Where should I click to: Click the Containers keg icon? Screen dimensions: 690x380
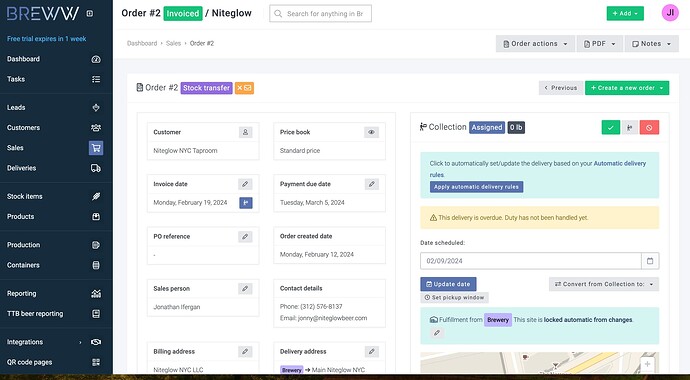(x=96, y=265)
